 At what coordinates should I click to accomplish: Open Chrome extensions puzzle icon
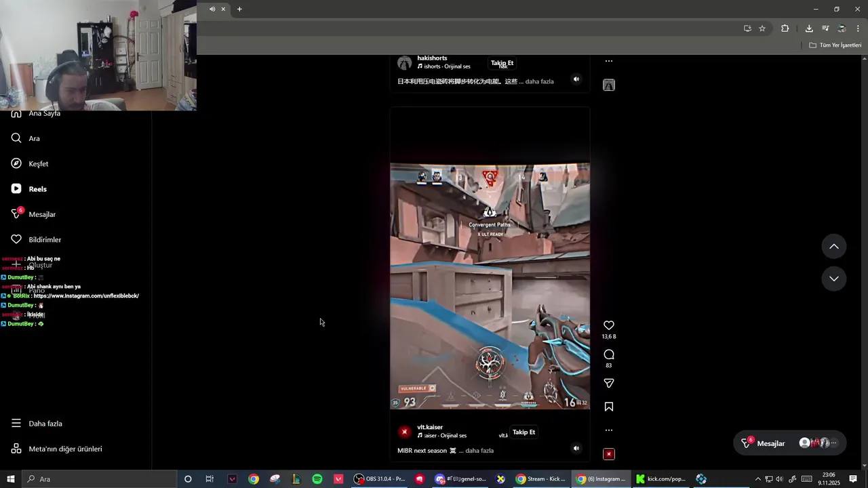(785, 28)
